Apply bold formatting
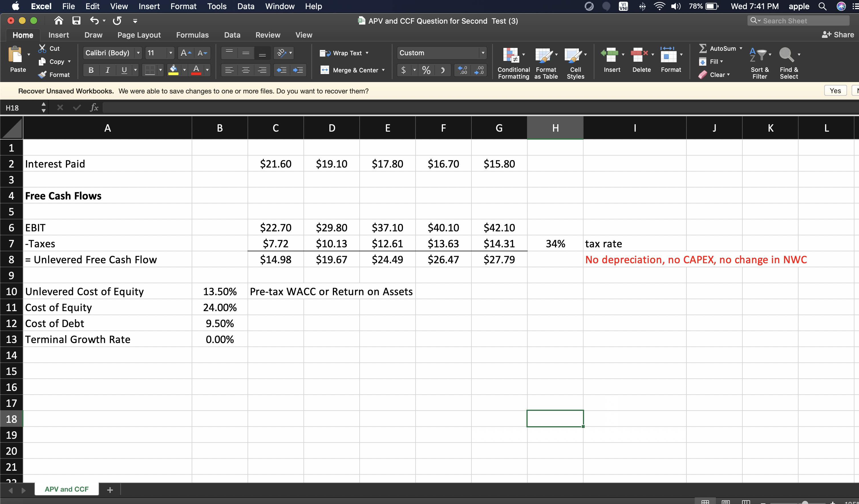This screenshot has width=859, height=504. pyautogui.click(x=91, y=70)
